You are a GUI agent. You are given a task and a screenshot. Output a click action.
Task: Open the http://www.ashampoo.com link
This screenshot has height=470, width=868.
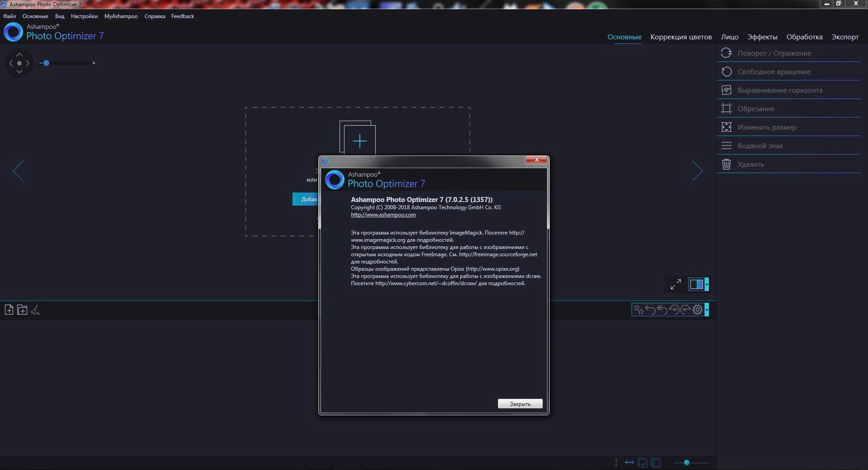click(x=383, y=215)
